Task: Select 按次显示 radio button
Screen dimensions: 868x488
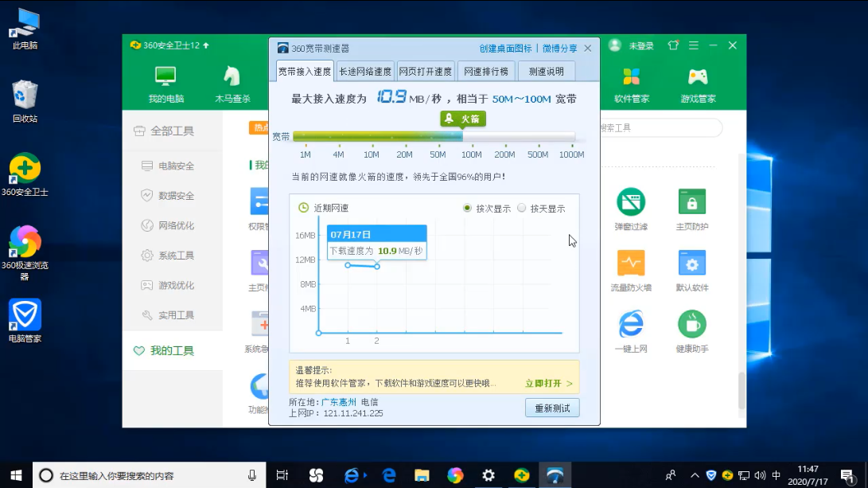Action: [x=468, y=209]
